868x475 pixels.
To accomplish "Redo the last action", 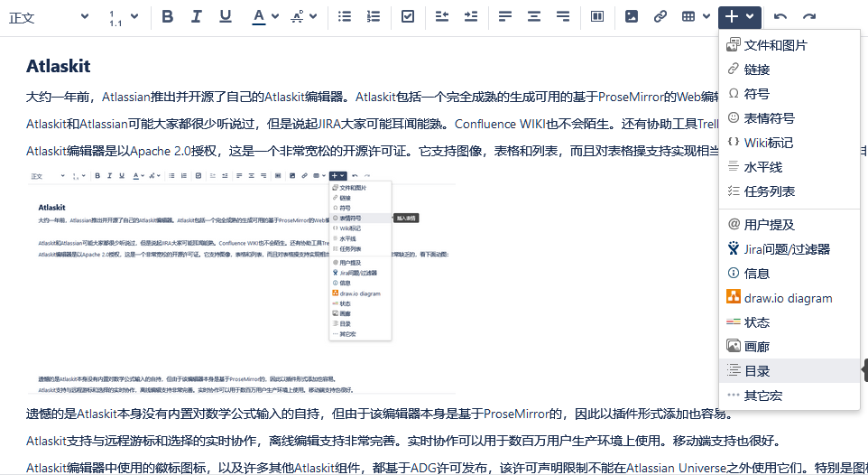I will (x=808, y=16).
